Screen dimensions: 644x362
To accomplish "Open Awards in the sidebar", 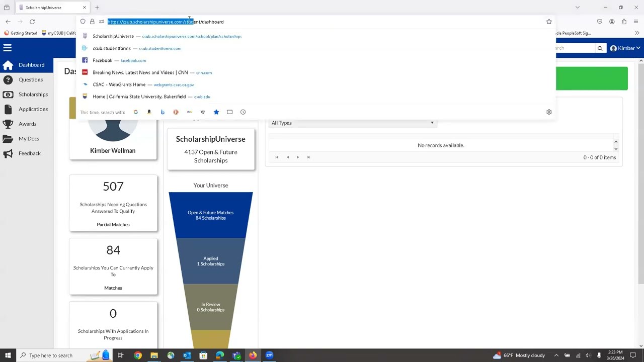I will click(x=27, y=124).
